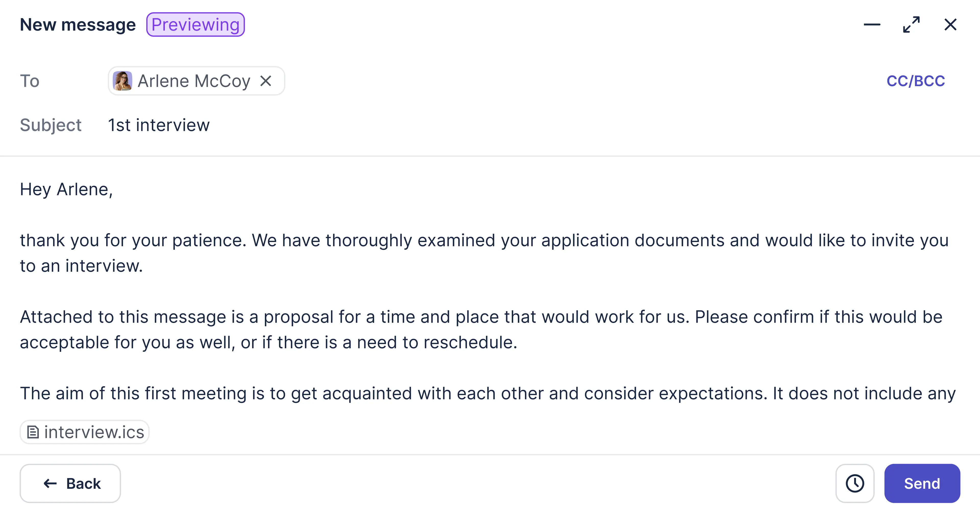Minimize the new message window
980x513 pixels.
pos(872,25)
